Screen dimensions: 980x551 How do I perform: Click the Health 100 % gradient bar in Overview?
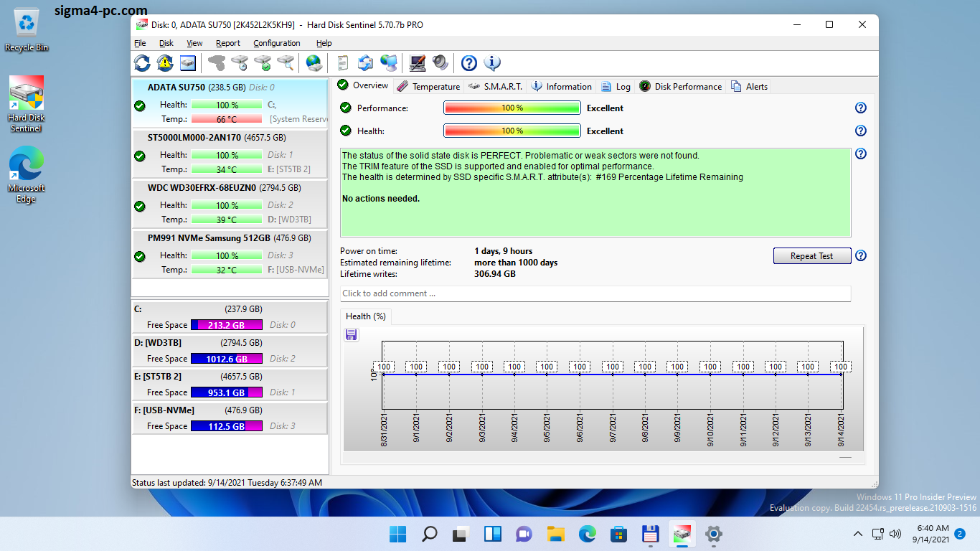click(x=512, y=131)
